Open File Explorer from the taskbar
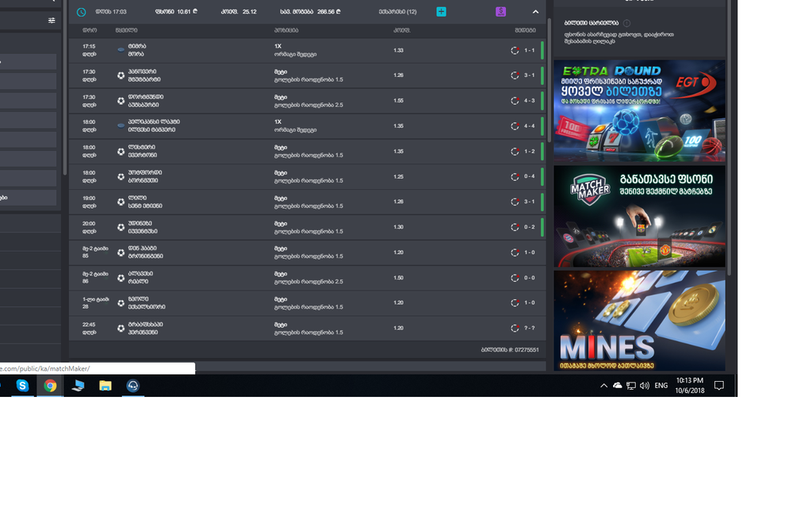This screenshot has width=812, height=508. click(105, 386)
